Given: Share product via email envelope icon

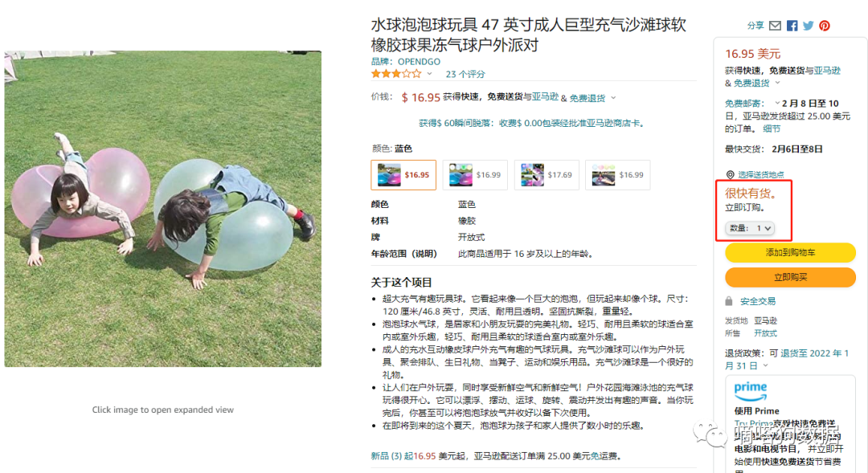Looking at the screenshot, I should coord(775,26).
